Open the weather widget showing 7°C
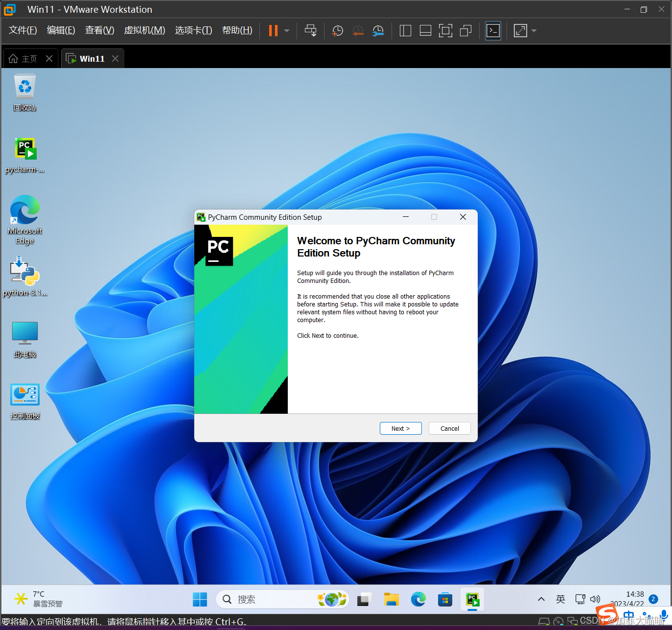This screenshot has height=630, width=672. [x=39, y=599]
